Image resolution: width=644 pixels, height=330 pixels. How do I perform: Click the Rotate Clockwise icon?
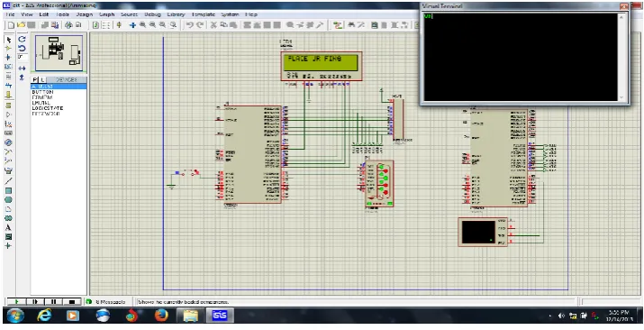click(23, 40)
